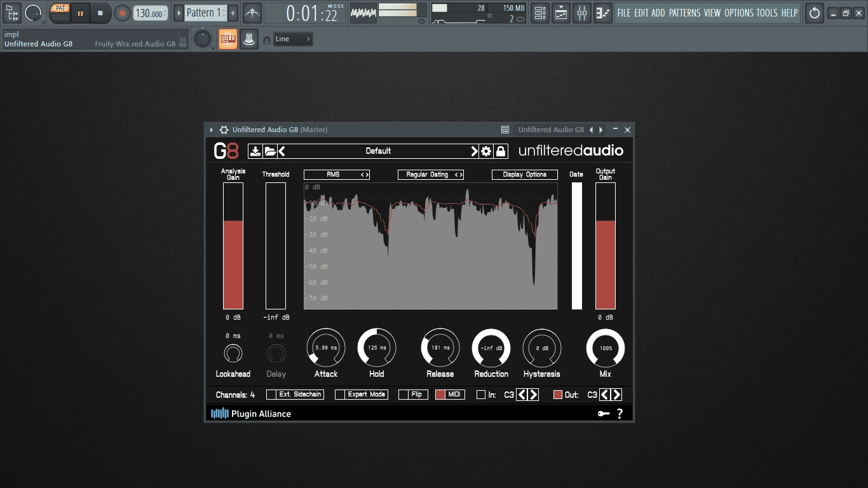Open the TOOLS menu
This screenshot has height=488, width=868.
tap(767, 13)
